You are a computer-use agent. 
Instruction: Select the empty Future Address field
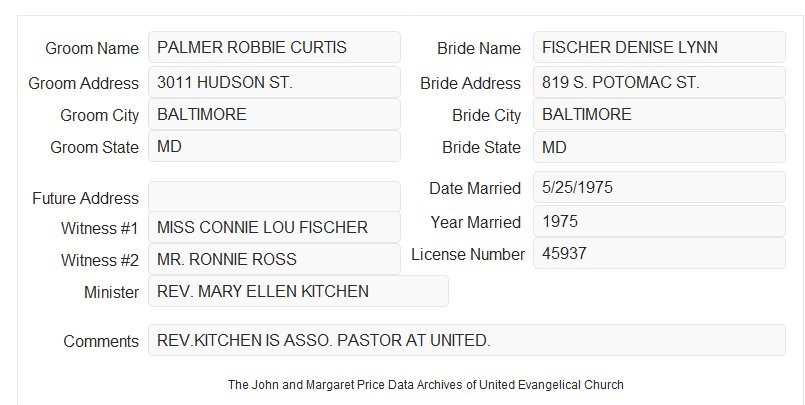point(274,197)
